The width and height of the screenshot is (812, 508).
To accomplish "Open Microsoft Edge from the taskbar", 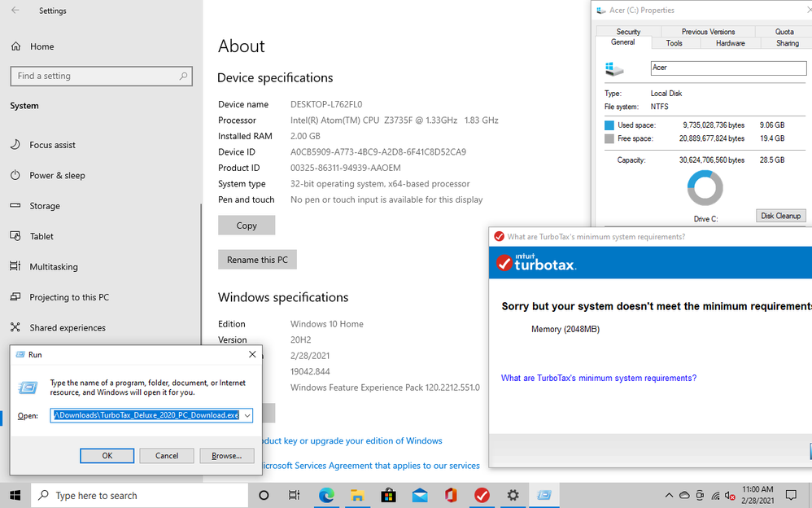I will tap(326, 495).
